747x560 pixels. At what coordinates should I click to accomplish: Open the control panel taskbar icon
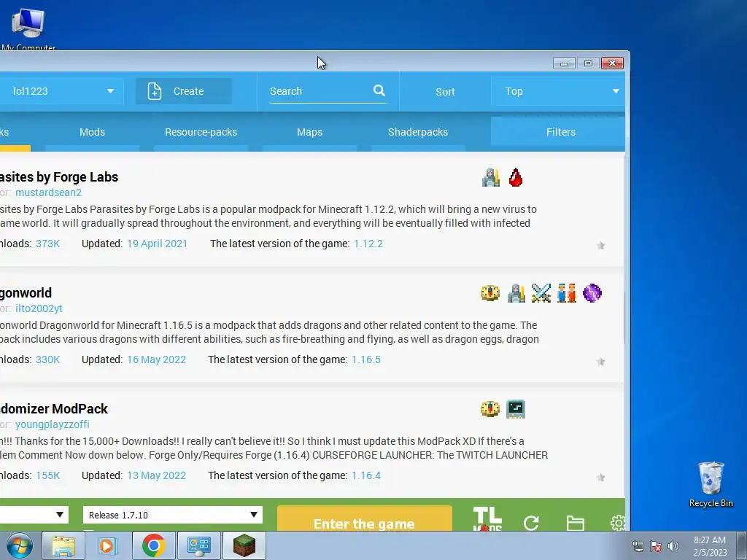click(x=198, y=545)
